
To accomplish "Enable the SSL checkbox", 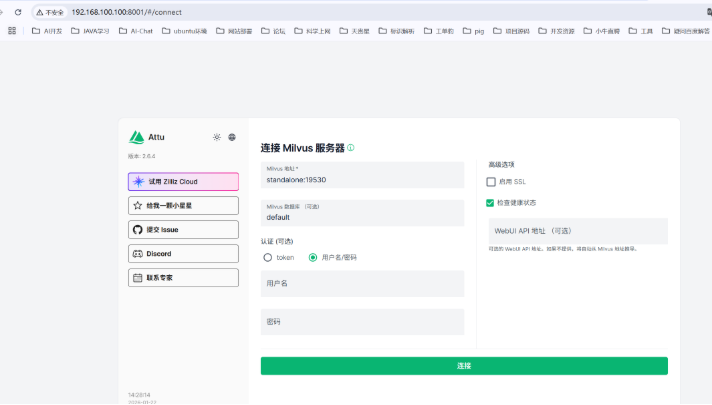I will tap(491, 182).
